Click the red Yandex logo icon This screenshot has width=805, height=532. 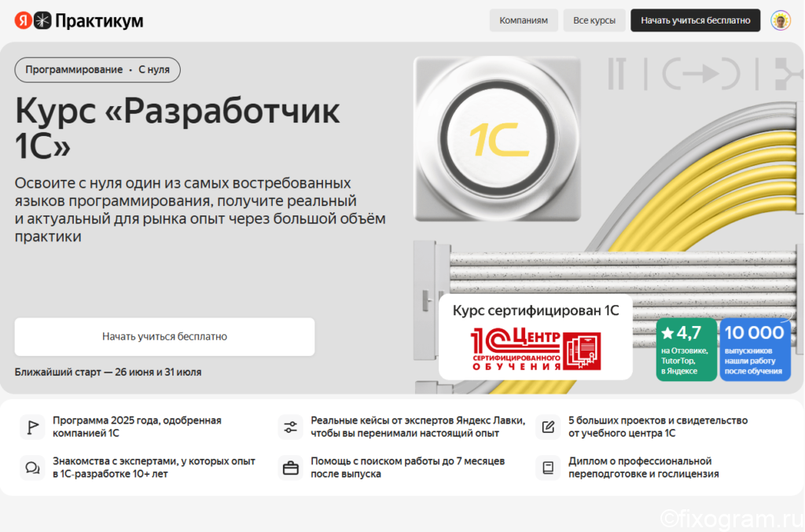point(23,20)
